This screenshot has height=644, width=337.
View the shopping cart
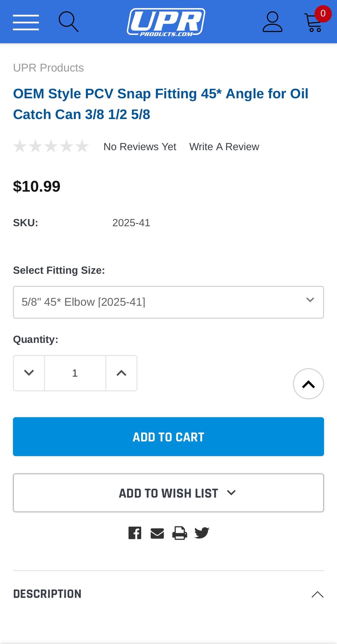(x=314, y=22)
